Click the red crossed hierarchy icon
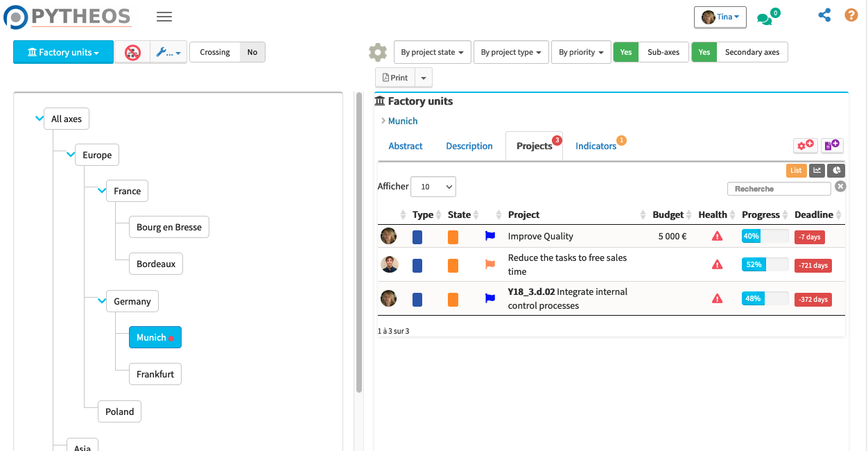The image size is (868, 451). pyautogui.click(x=132, y=52)
